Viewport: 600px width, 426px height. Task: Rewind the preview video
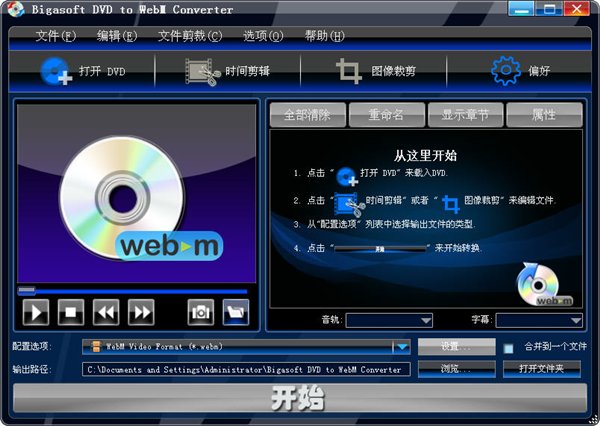point(106,312)
